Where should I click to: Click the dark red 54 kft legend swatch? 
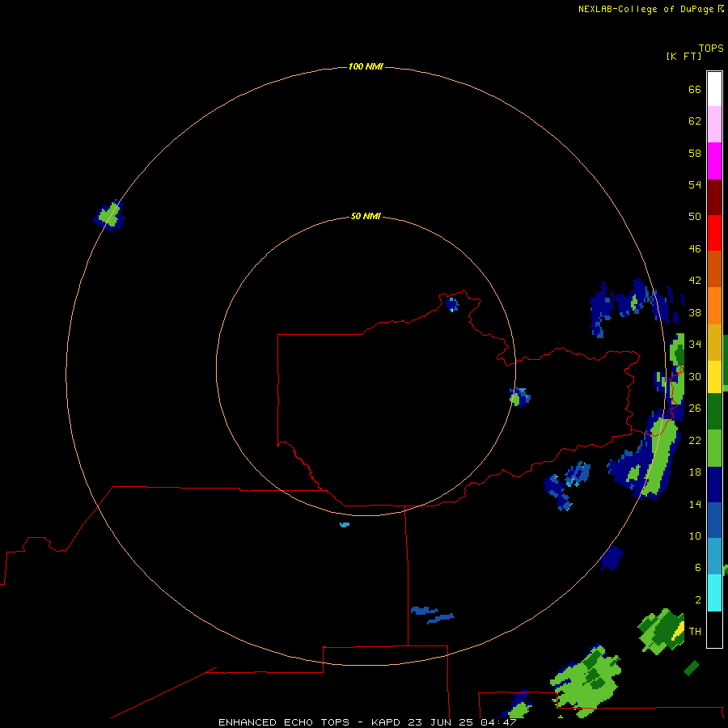(x=714, y=197)
